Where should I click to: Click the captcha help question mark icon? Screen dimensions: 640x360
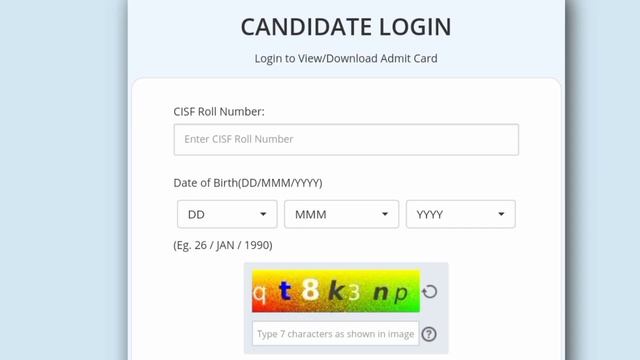429,334
